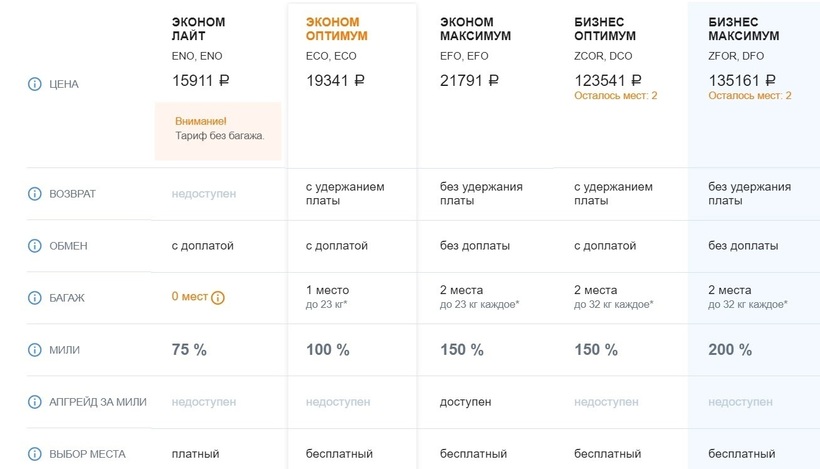820x469 pixels.
Task: Open info icon for АПГРЕЙД ЗА МИЛИ
Action: pos(35,402)
